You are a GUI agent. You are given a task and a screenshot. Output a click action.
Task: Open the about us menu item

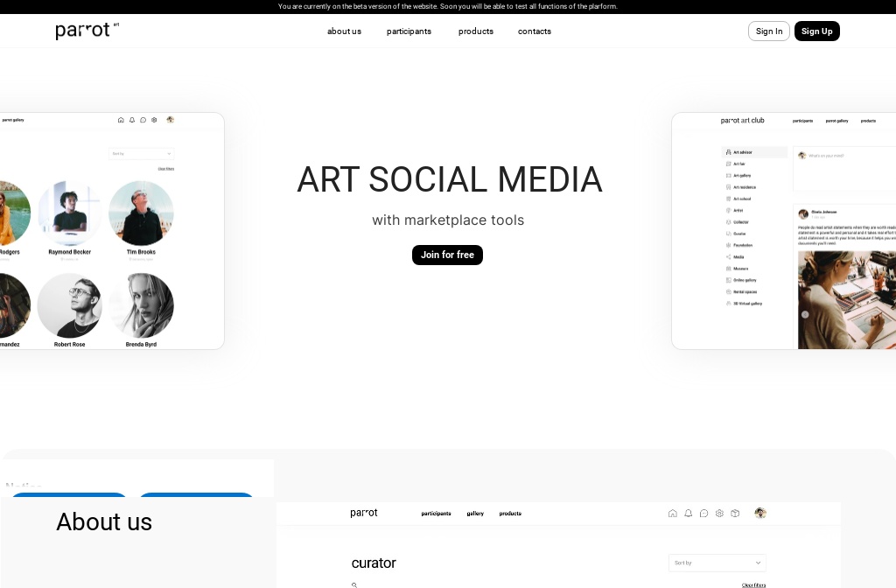coord(344,31)
